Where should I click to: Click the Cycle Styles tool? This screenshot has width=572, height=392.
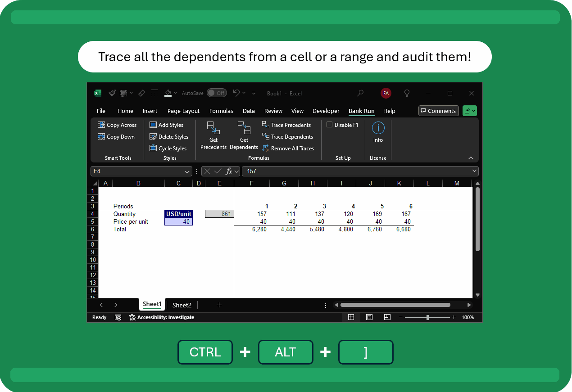(168, 149)
